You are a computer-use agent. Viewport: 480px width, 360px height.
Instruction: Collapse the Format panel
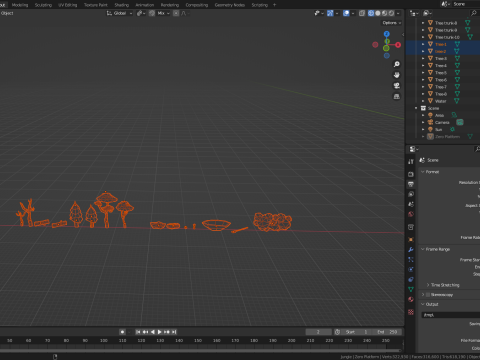point(423,172)
